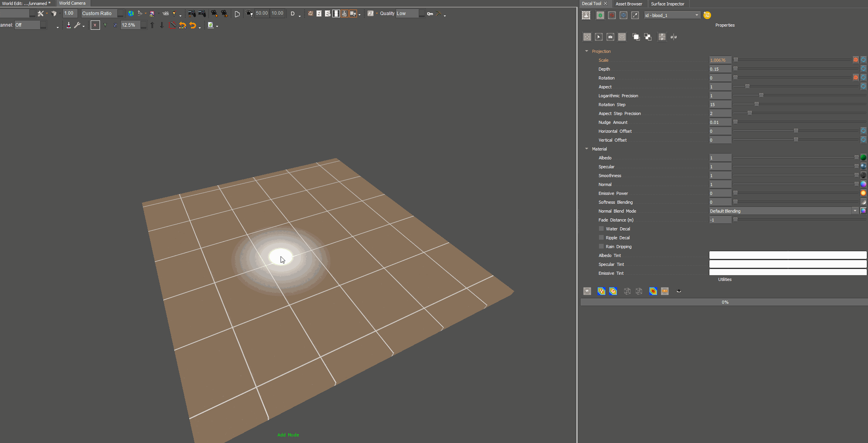Click the FADE utility icon
The height and width of the screenshot is (443, 868).
(x=665, y=291)
